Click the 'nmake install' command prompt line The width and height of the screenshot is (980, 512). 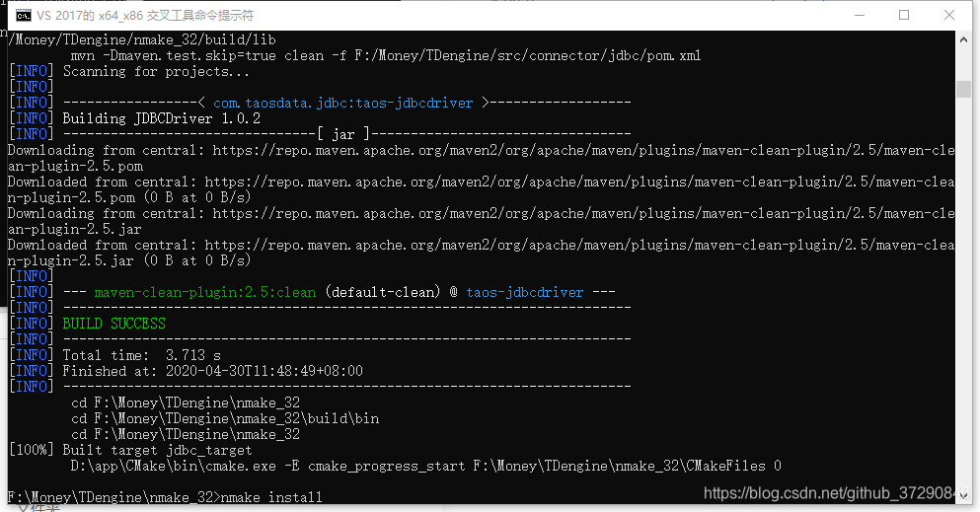pos(165,497)
